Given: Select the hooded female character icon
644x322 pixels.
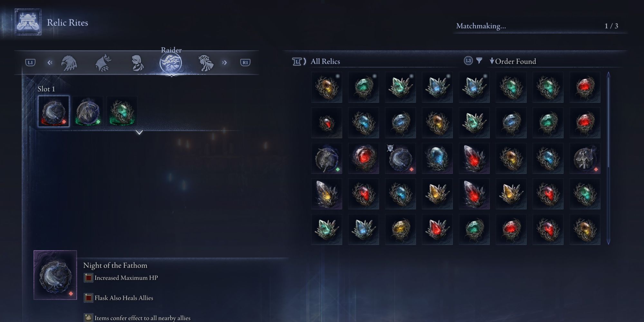Looking at the screenshot, I should coord(137,63).
